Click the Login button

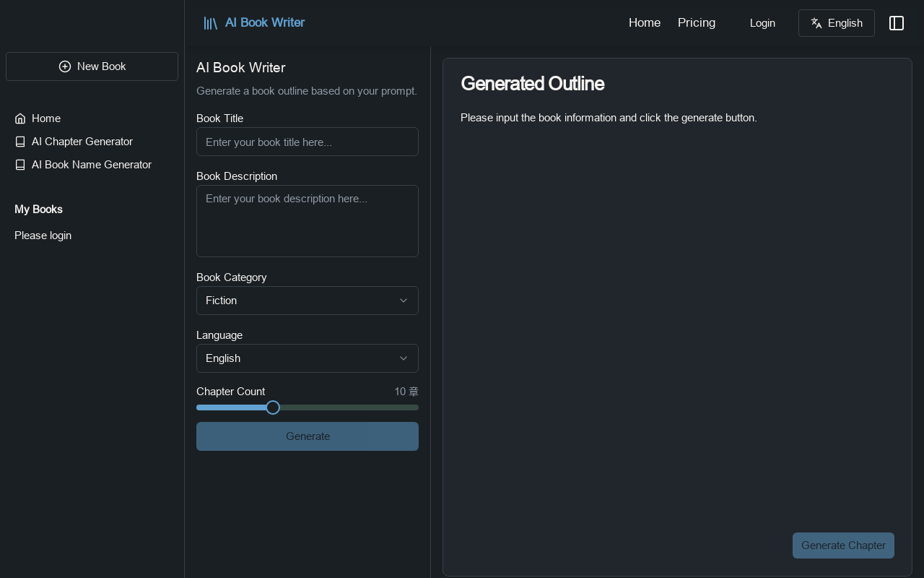pyautogui.click(x=762, y=23)
